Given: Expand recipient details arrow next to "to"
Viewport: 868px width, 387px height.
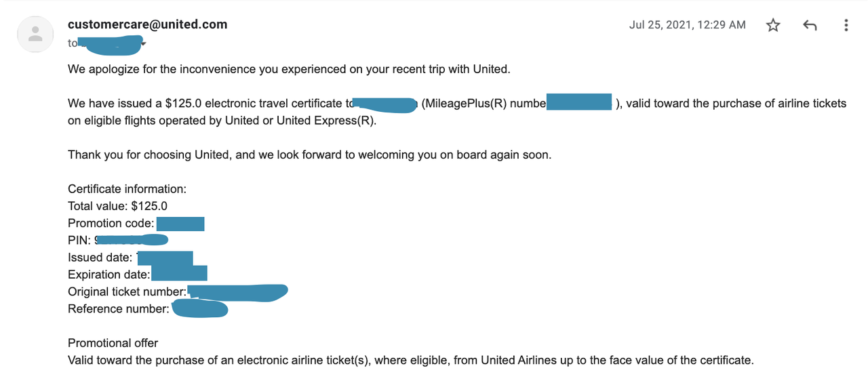Looking at the screenshot, I should [143, 43].
